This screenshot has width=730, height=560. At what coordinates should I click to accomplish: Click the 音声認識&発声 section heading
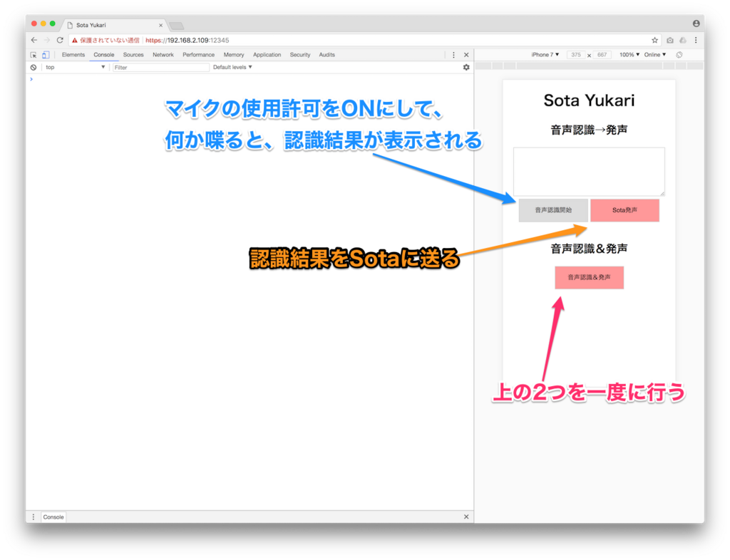[x=589, y=249]
